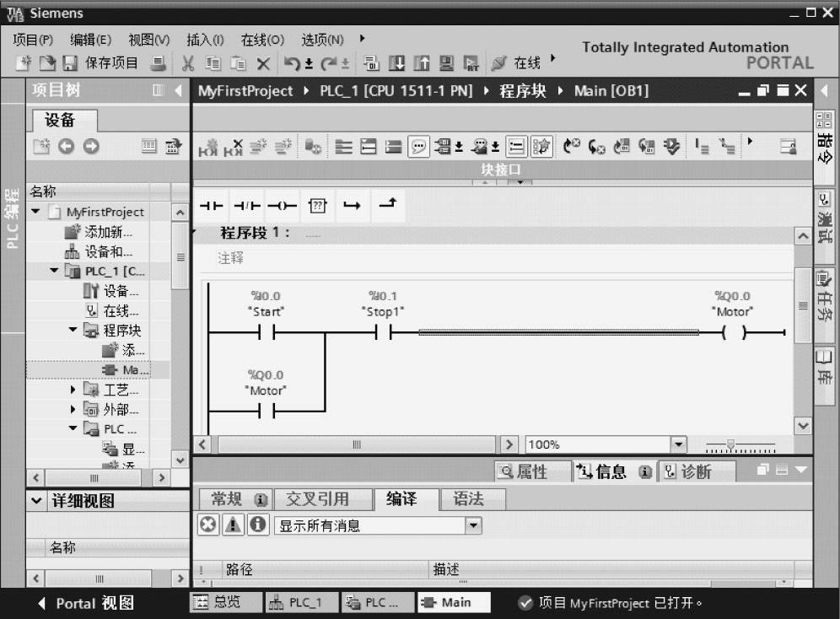Adjust the zoom slider handle

(730, 444)
